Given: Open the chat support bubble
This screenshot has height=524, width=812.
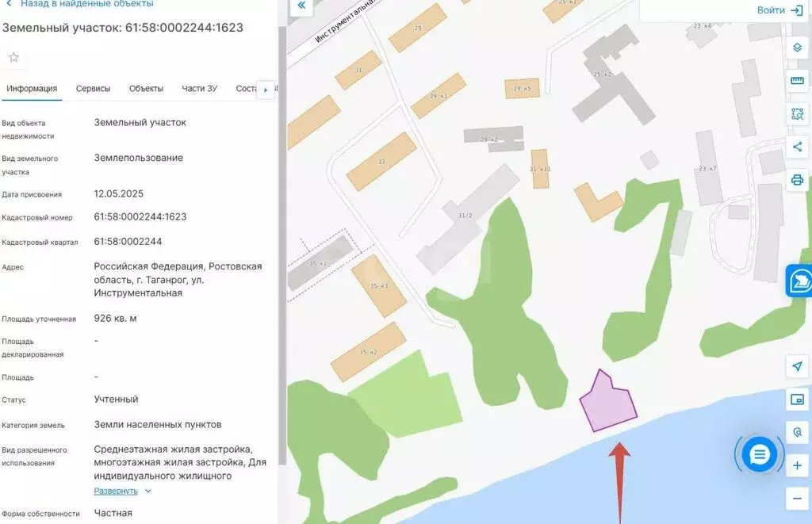Looking at the screenshot, I should coord(759,454).
